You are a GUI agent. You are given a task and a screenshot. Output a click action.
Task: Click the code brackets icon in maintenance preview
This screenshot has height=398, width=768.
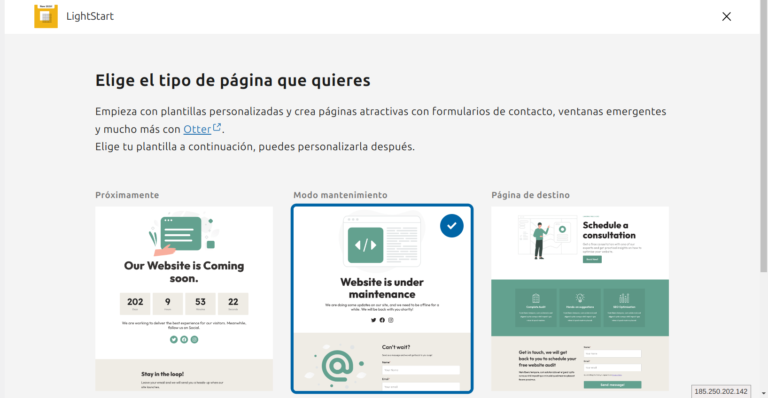pos(365,245)
